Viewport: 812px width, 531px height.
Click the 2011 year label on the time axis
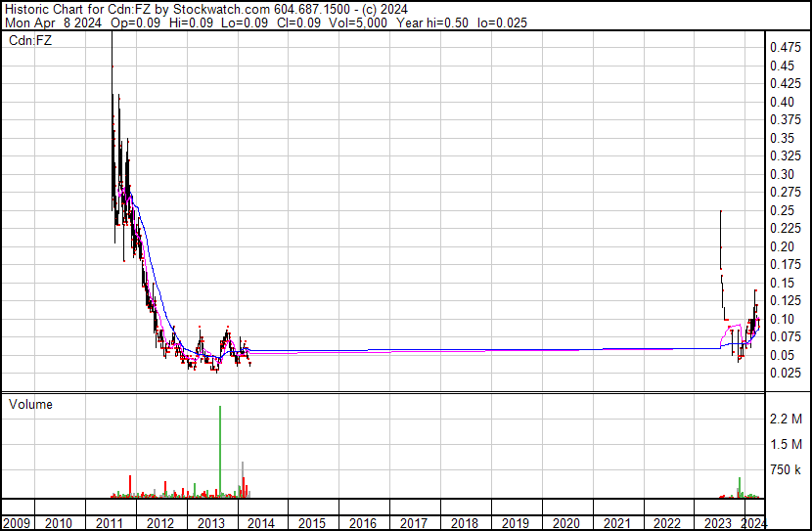(x=110, y=523)
